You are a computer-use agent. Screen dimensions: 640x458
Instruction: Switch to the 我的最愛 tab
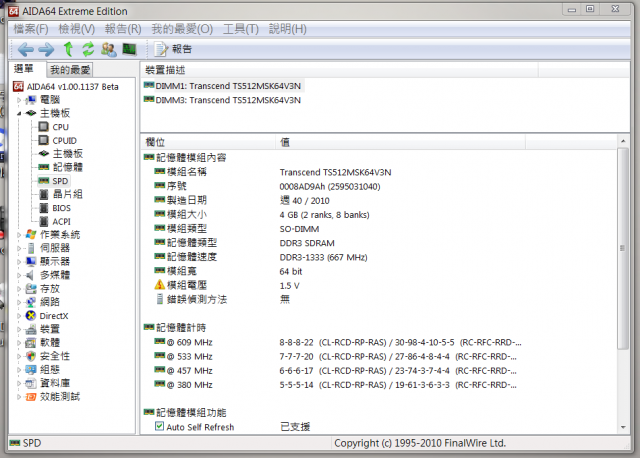(70, 70)
